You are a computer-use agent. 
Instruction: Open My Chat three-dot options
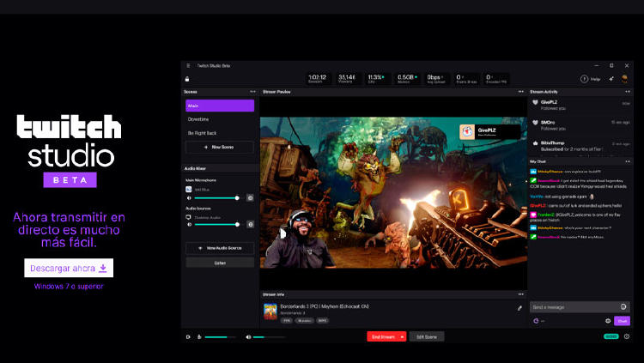pyautogui.click(x=627, y=161)
